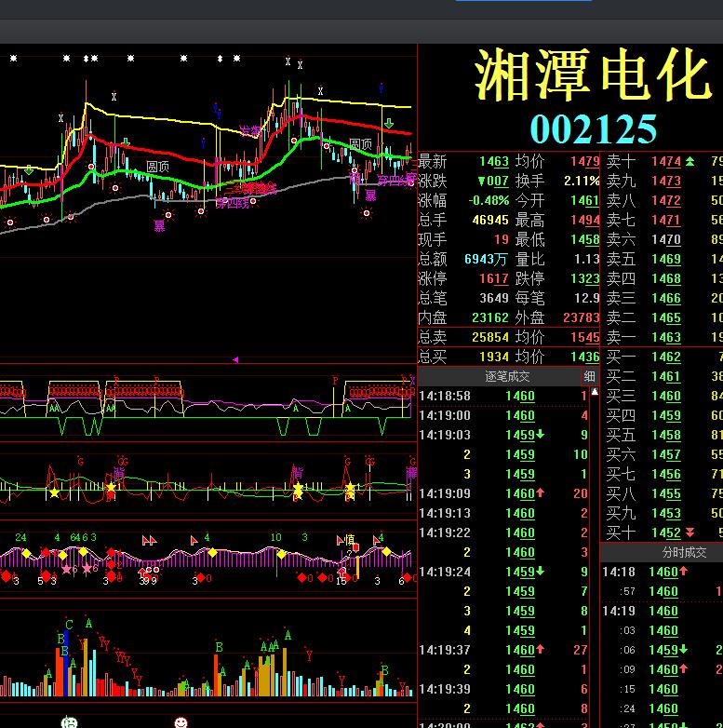Image resolution: width=723 pixels, height=728 pixels.
Task: Click the 外盘 value 23783
Action: pyautogui.click(x=582, y=317)
